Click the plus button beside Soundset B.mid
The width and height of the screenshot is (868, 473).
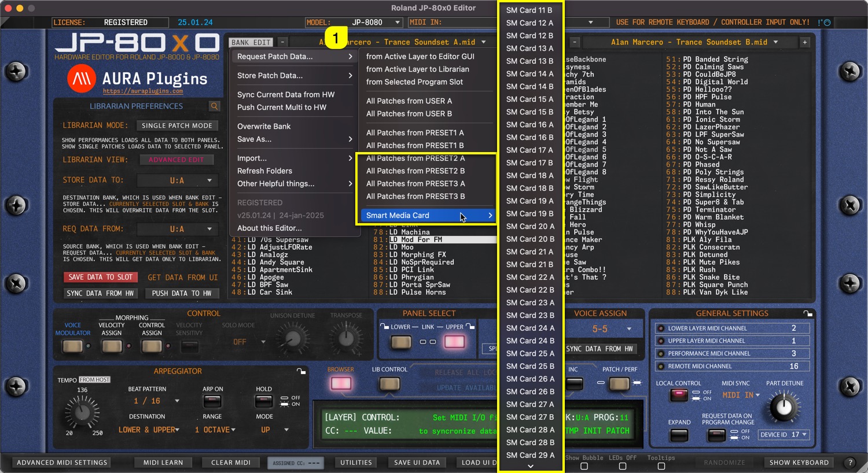pos(804,42)
